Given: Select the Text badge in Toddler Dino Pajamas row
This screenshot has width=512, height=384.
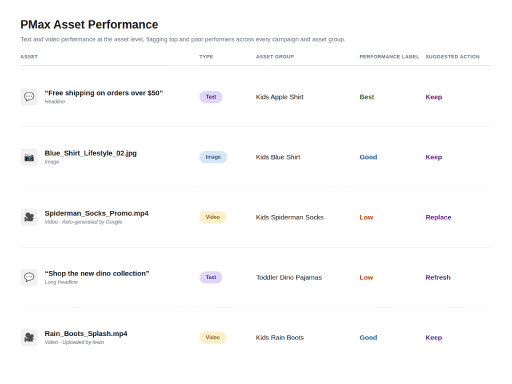Looking at the screenshot, I should click(211, 277).
